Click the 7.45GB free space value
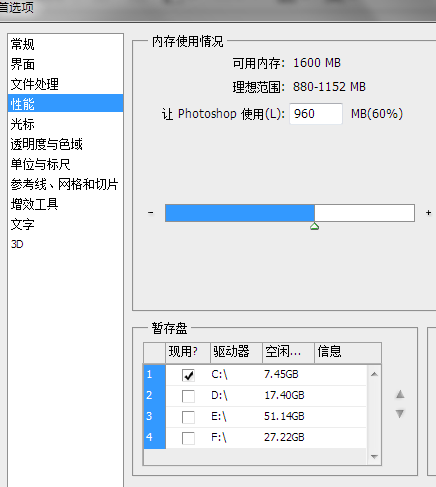This screenshot has height=487, width=436. pyautogui.click(x=281, y=374)
